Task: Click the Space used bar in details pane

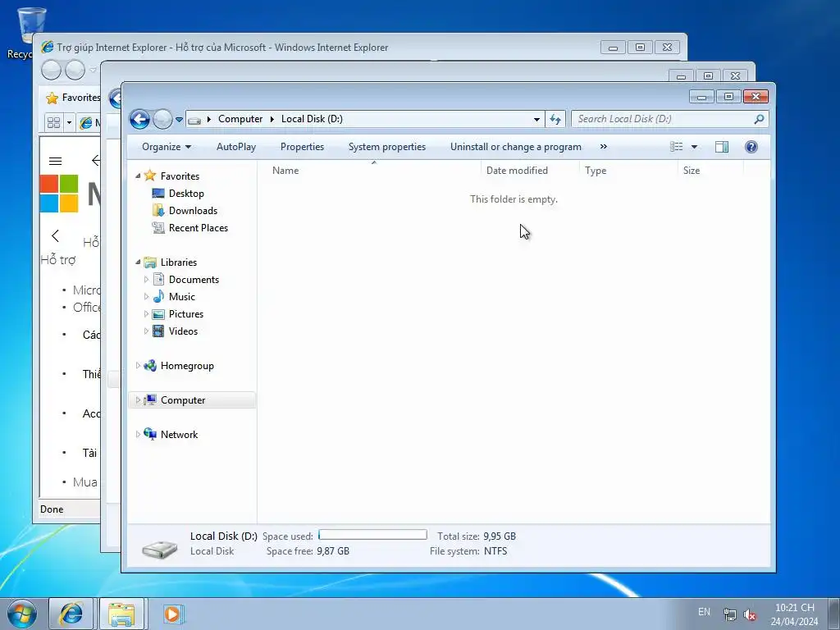Action: coord(372,535)
